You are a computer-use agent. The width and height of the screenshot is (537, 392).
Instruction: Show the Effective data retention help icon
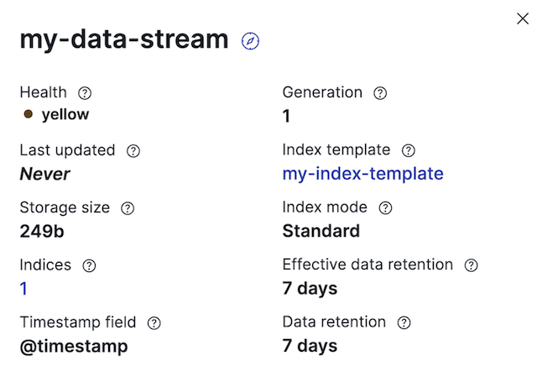click(x=471, y=265)
